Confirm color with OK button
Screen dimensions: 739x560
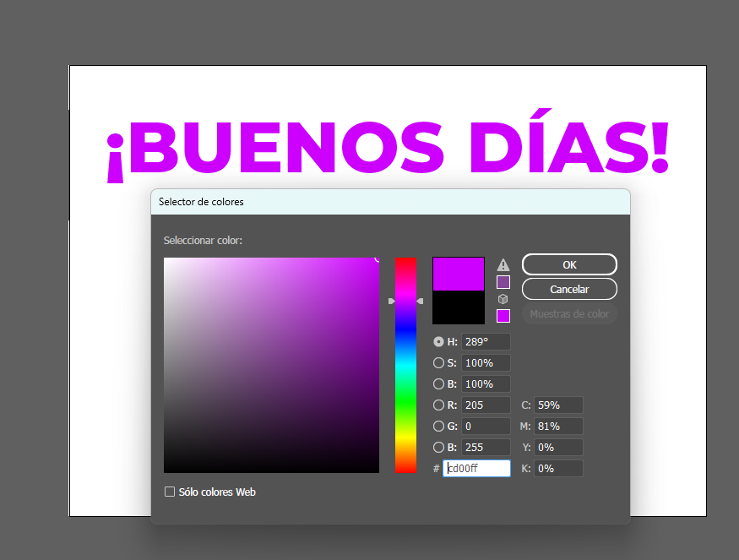pyautogui.click(x=569, y=264)
